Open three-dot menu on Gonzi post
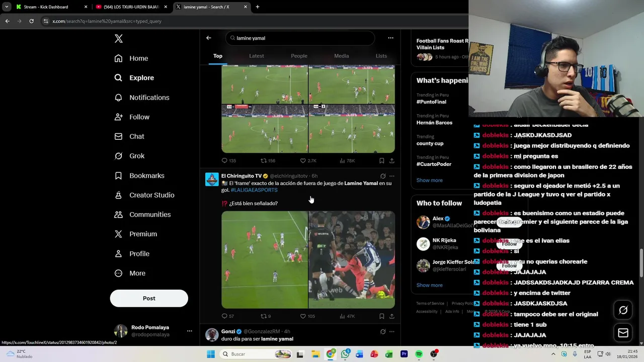The image size is (644, 362). (392, 331)
